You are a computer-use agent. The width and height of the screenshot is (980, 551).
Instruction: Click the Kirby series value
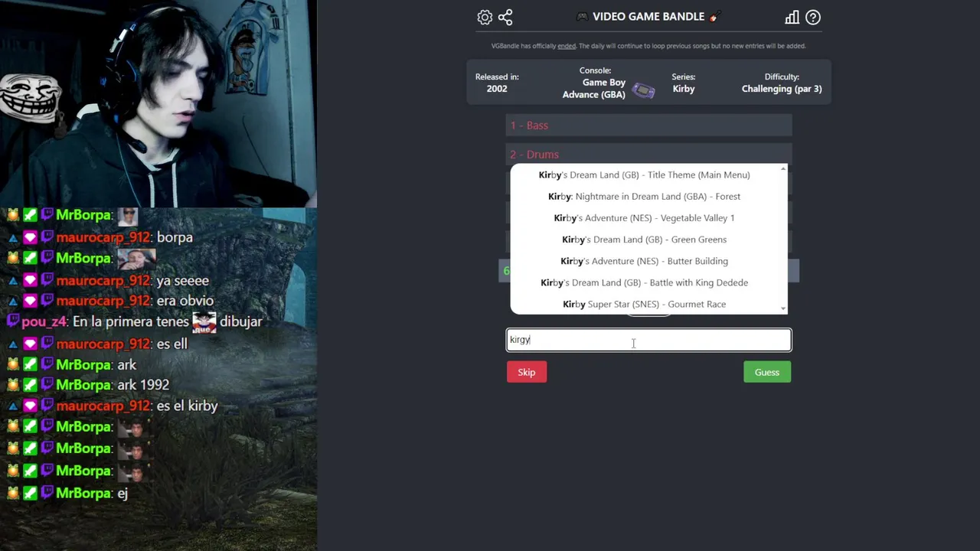point(684,89)
